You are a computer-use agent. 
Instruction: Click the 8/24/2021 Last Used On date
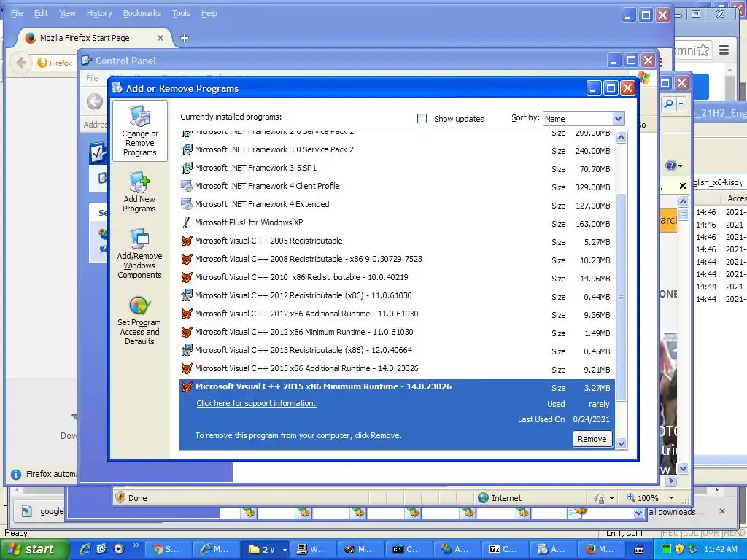pos(591,419)
